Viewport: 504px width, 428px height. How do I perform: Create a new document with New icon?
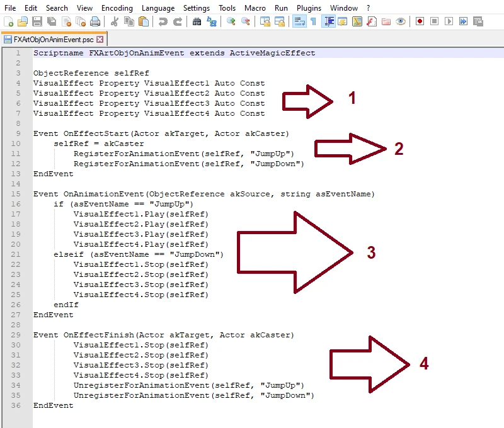(9, 21)
